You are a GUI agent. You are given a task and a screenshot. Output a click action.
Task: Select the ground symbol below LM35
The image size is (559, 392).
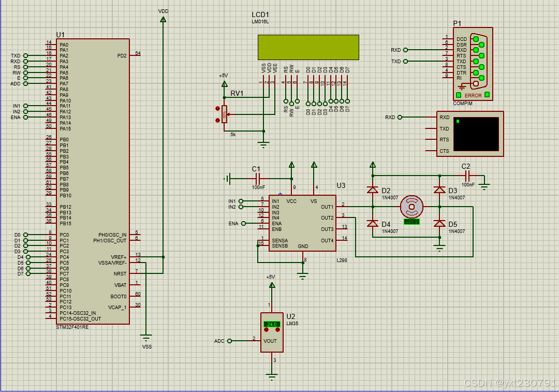pos(272,376)
